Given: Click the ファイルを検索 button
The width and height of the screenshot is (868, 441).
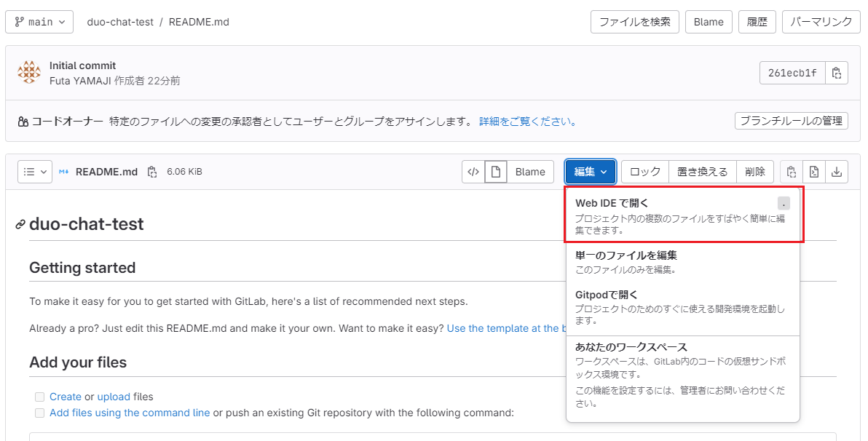Looking at the screenshot, I should point(635,22).
